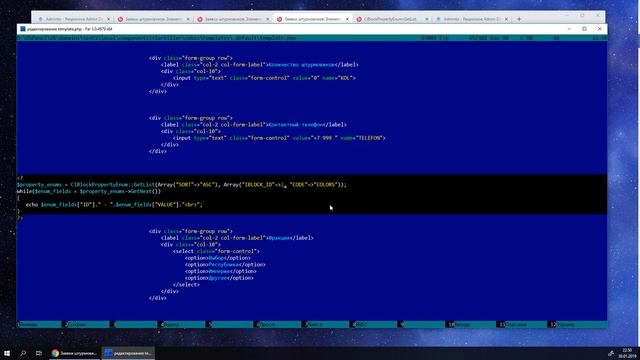Viewport: 640px width, 360px height.
Task: Click the Far Manager window title icon
Action: pyautogui.click(x=23, y=29)
